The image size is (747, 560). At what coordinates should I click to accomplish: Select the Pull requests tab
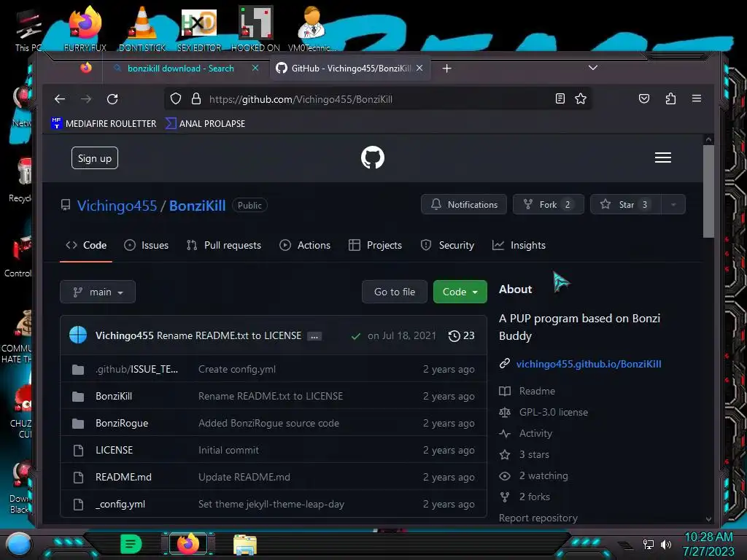[224, 245]
